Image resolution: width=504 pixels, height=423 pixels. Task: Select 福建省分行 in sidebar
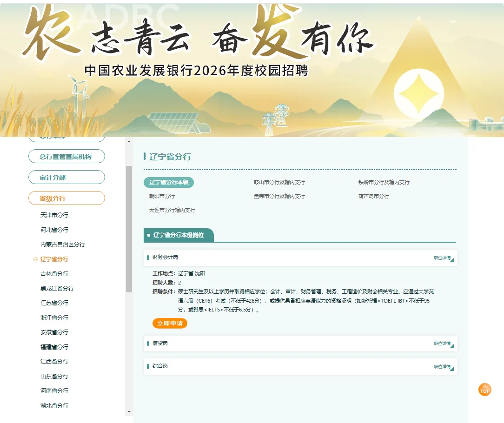point(54,347)
